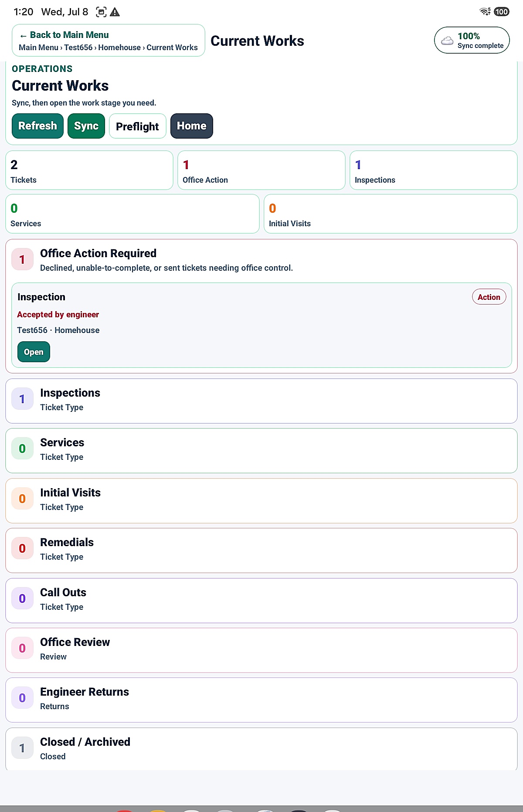This screenshot has width=523, height=812.
Task: Return Home from Current Works
Action: [x=192, y=126]
